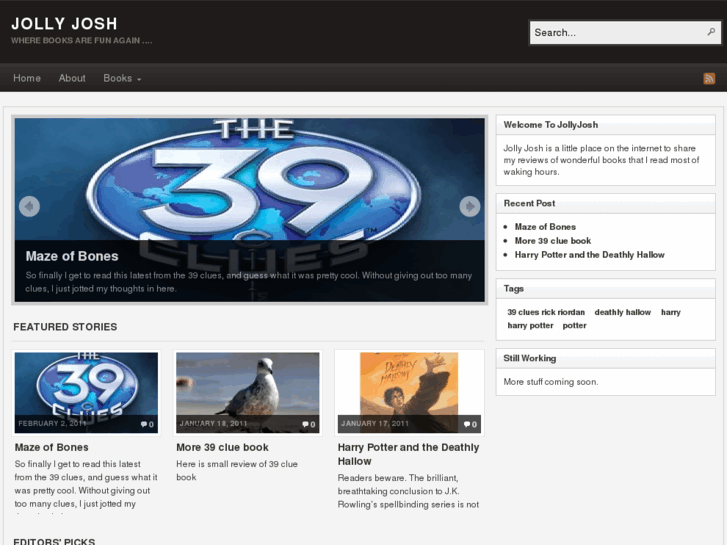Click the FEATURED STORIES heading
727x545 pixels.
pos(65,327)
